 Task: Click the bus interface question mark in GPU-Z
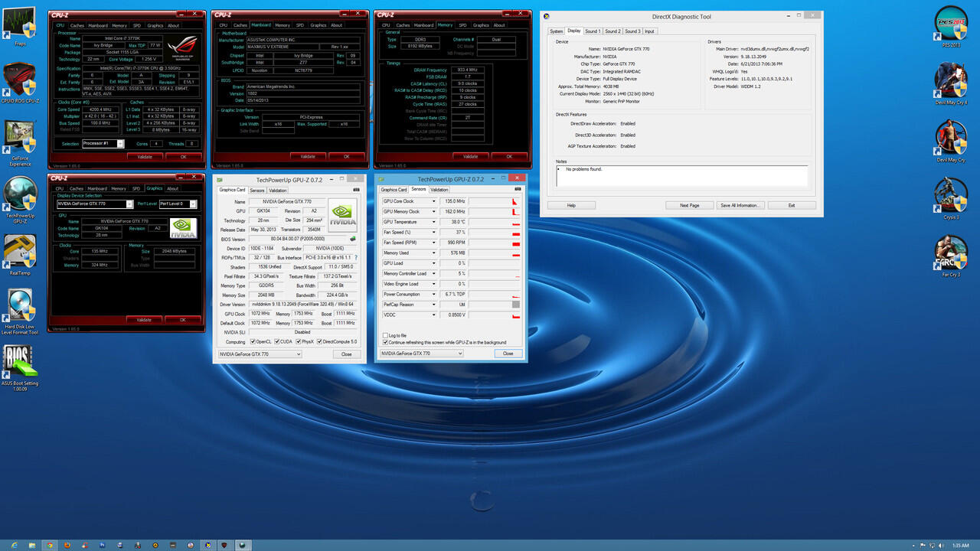(355, 258)
